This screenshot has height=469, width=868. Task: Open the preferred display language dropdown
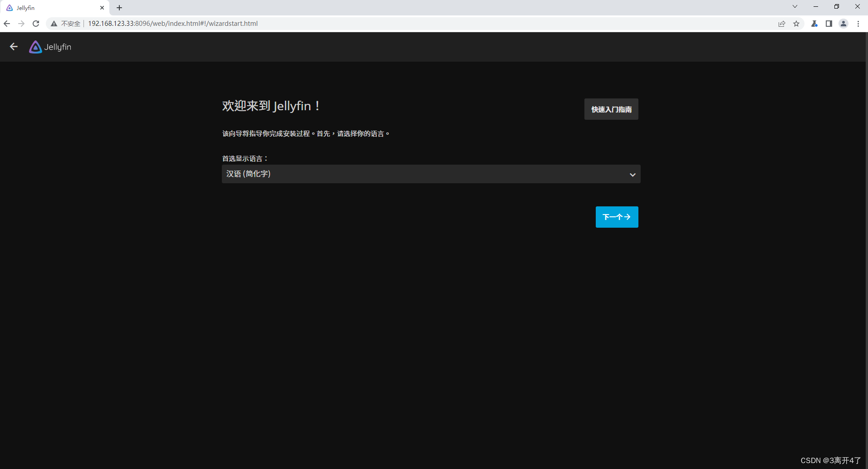pos(431,174)
